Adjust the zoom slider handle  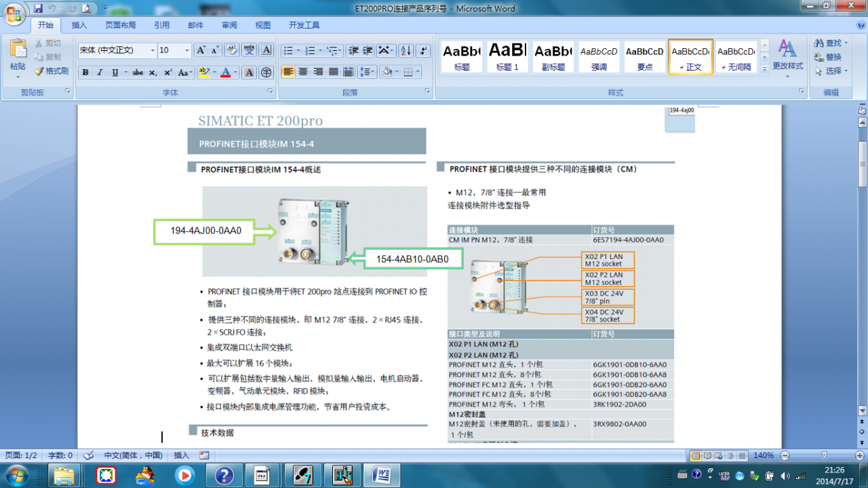824,455
